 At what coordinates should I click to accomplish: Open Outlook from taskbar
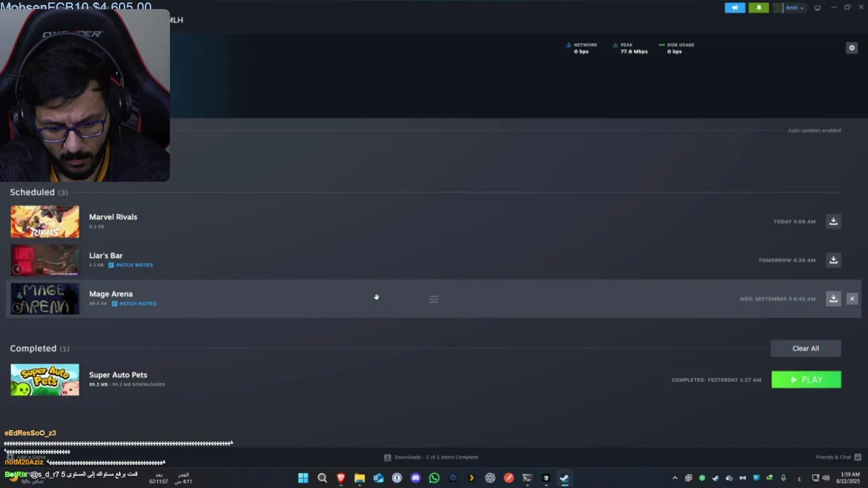378,478
